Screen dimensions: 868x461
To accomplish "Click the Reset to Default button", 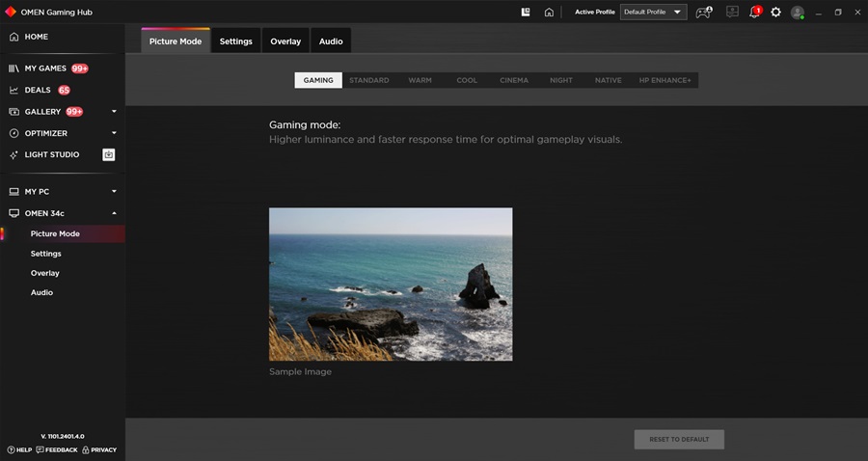I will click(x=679, y=439).
